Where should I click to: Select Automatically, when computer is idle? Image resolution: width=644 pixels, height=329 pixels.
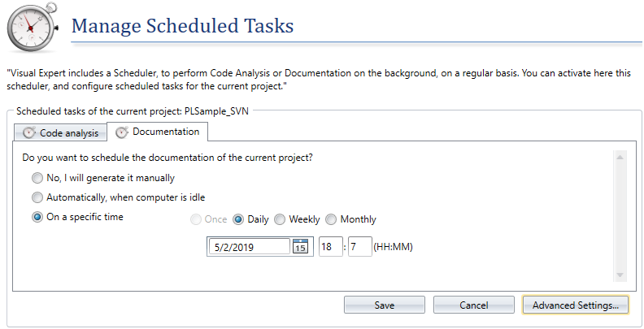click(x=37, y=197)
